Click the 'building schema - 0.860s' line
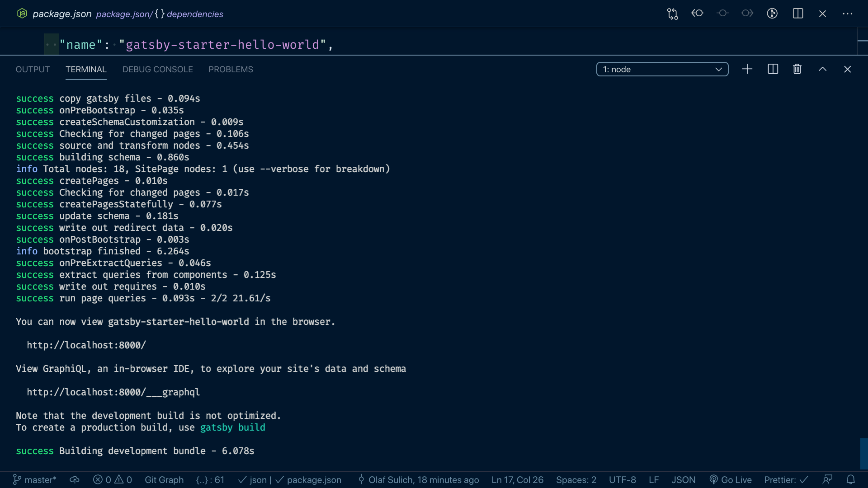Viewport: 868px width, 488px height. 103,157
